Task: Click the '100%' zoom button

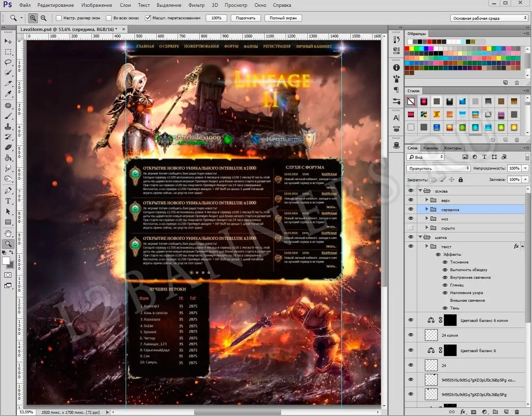Action: pyautogui.click(x=216, y=18)
